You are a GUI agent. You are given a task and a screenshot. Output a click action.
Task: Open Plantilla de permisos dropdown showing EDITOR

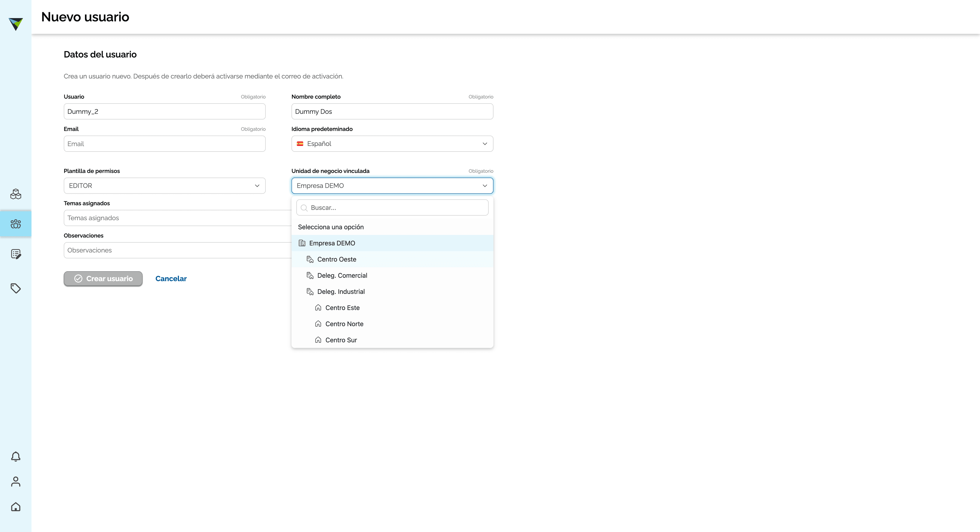coord(164,185)
